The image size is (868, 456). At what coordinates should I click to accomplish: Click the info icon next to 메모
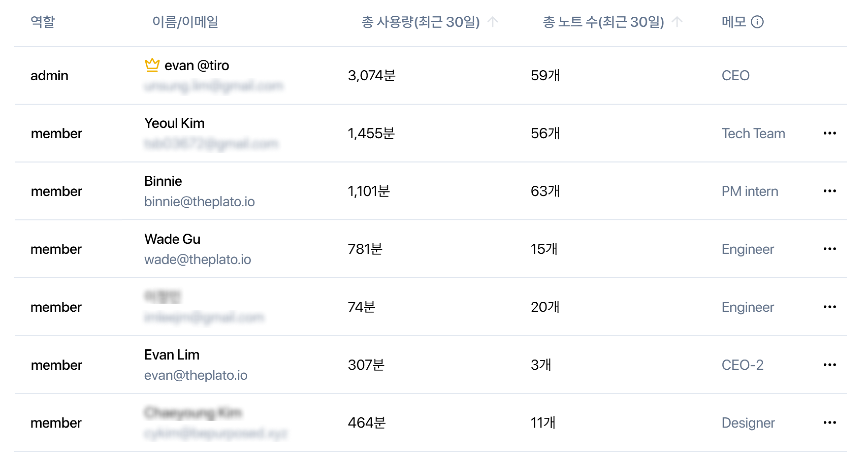(x=757, y=22)
